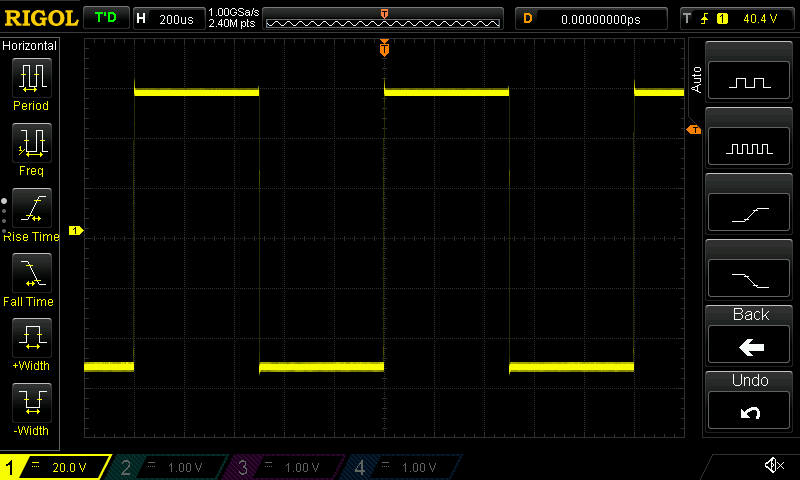Click the falling edge softkey

[749, 279]
